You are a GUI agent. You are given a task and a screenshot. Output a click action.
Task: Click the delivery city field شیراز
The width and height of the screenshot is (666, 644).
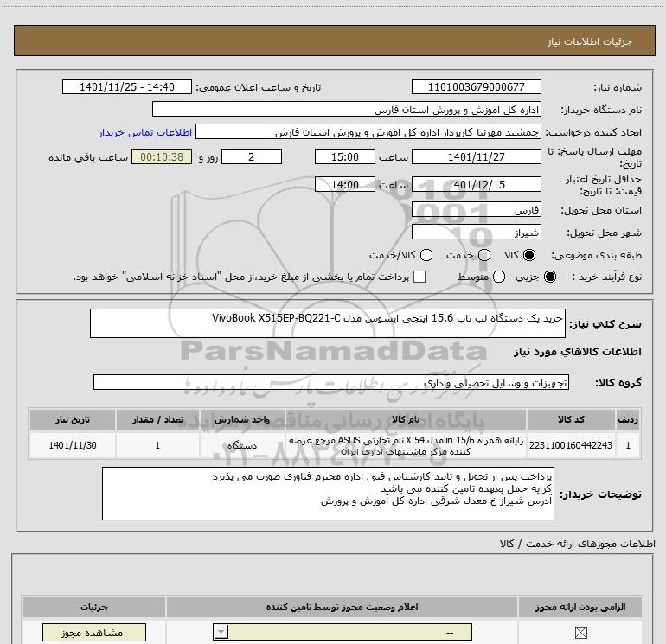[x=476, y=232]
